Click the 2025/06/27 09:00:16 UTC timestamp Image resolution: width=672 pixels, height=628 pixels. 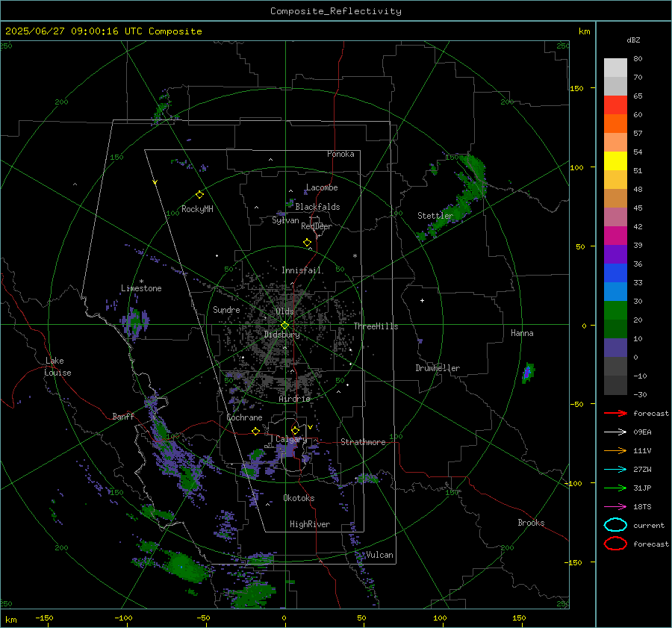click(103, 31)
